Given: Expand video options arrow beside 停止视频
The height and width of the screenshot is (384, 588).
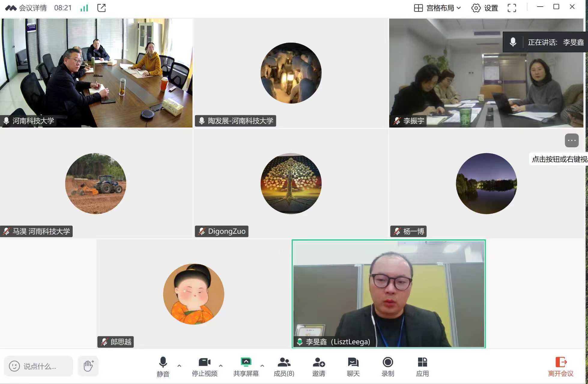Looking at the screenshot, I should 221,366.
